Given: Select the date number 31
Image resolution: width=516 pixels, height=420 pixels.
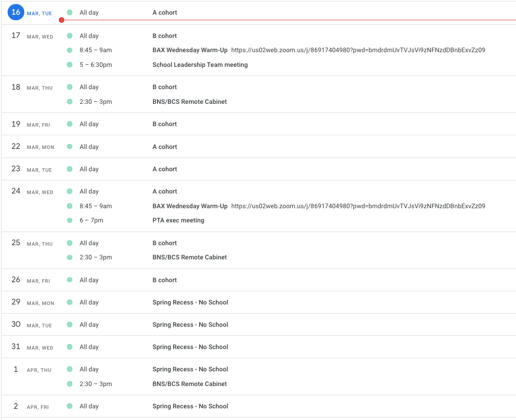Looking at the screenshot, I should pyautogui.click(x=16, y=347).
